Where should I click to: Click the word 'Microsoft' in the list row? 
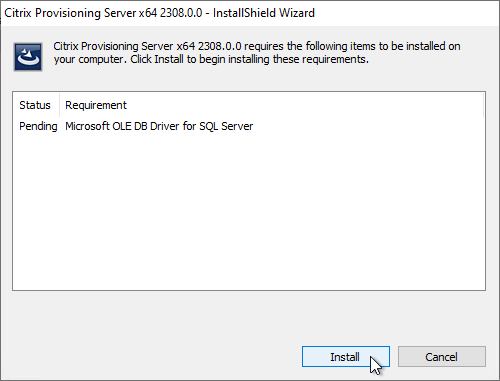click(87, 126)
